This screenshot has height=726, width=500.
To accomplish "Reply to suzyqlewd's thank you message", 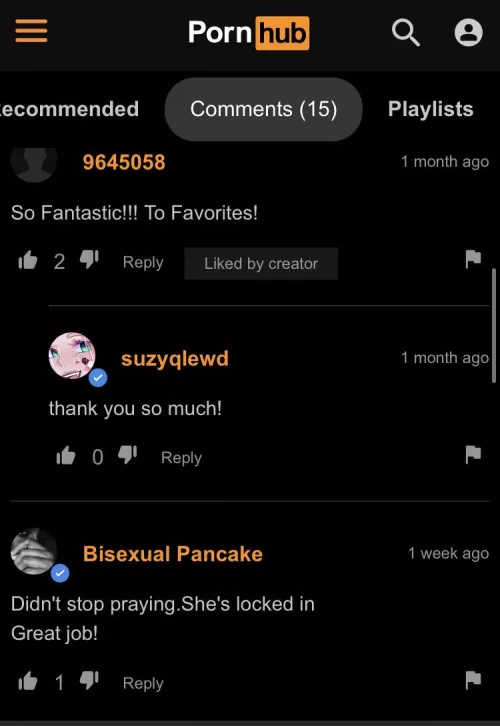I will click(x=181, y=457).
